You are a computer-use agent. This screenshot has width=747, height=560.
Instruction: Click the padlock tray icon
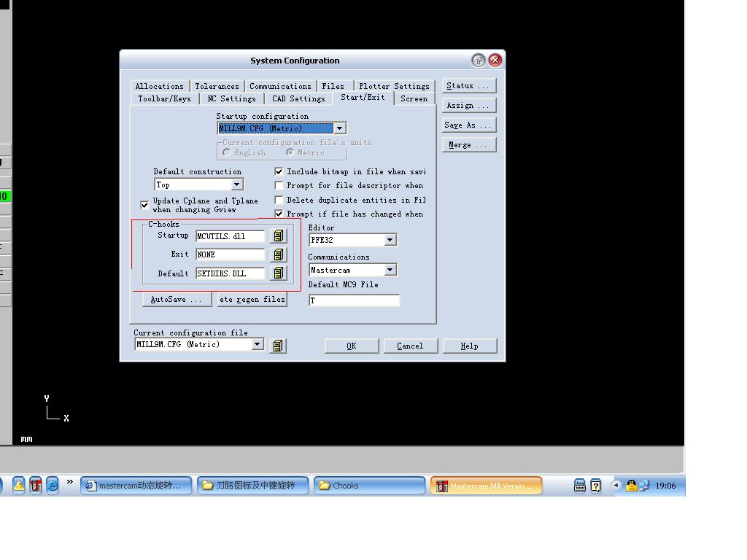pyautogui.click(x=631, y=486)
